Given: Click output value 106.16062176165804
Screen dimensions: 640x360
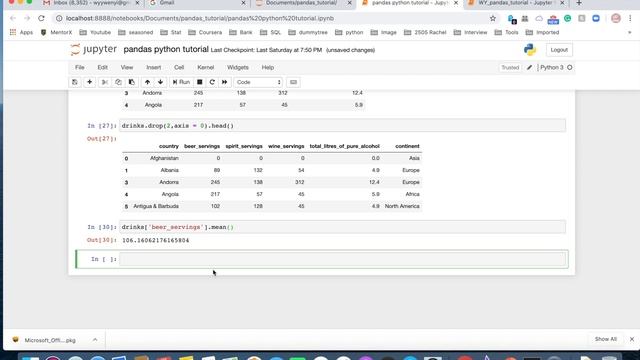Looking at the screenshot, I should 156,240.
